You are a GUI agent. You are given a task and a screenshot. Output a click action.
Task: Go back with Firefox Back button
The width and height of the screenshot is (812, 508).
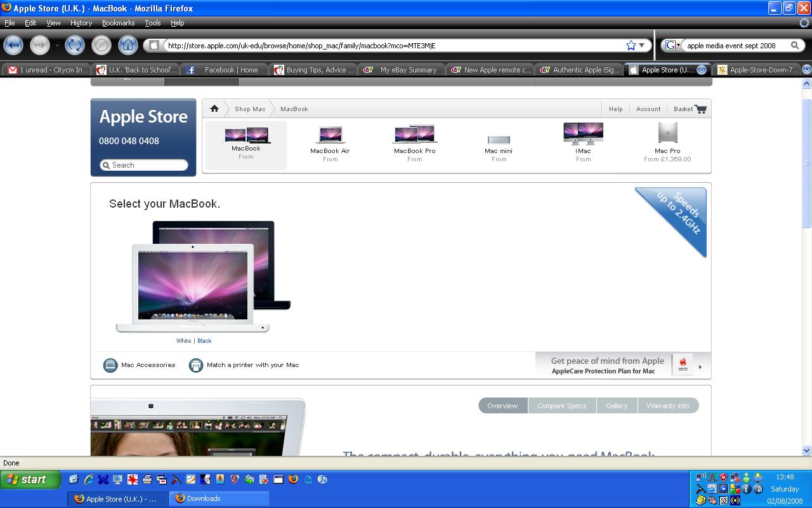coord(13,45)
